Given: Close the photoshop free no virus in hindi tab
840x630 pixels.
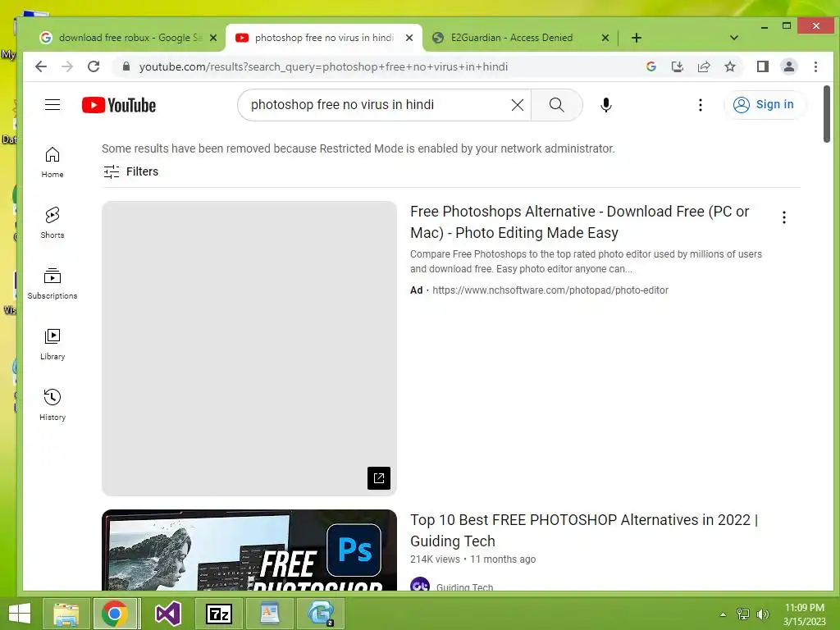Looking at the screenshot, I should coord(409,38).
